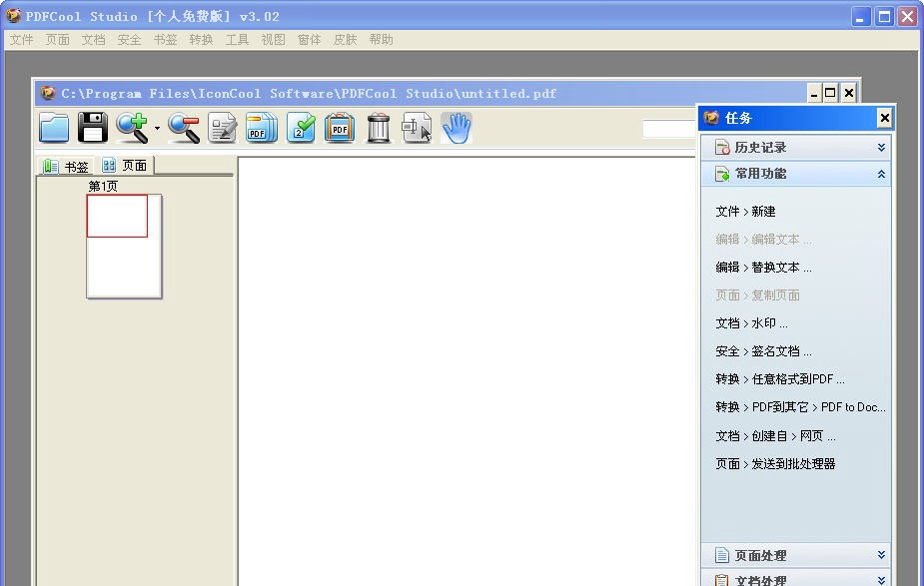Collapse the 常用功能 section chevron
Screen dimensions: 924x586
[881, 174]
